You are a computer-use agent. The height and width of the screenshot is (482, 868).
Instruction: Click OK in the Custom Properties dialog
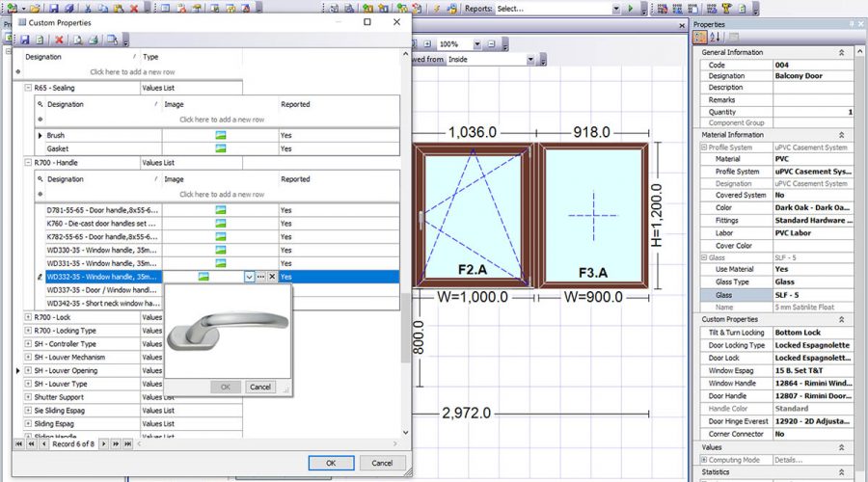click(331, 463)
